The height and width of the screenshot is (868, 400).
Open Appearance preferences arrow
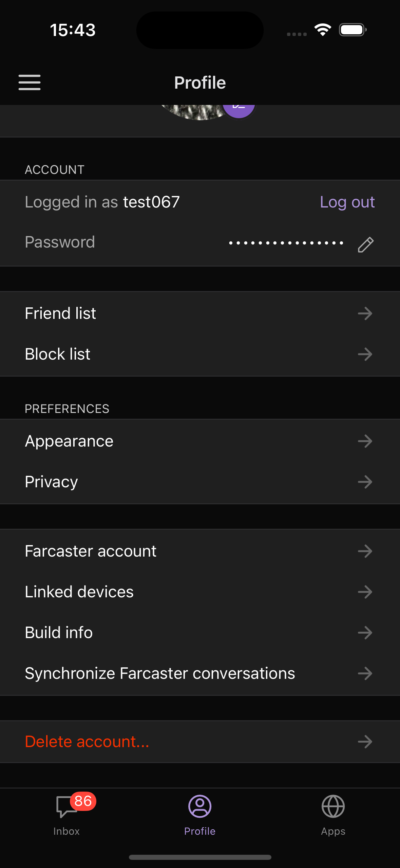(x=365, y=441)
